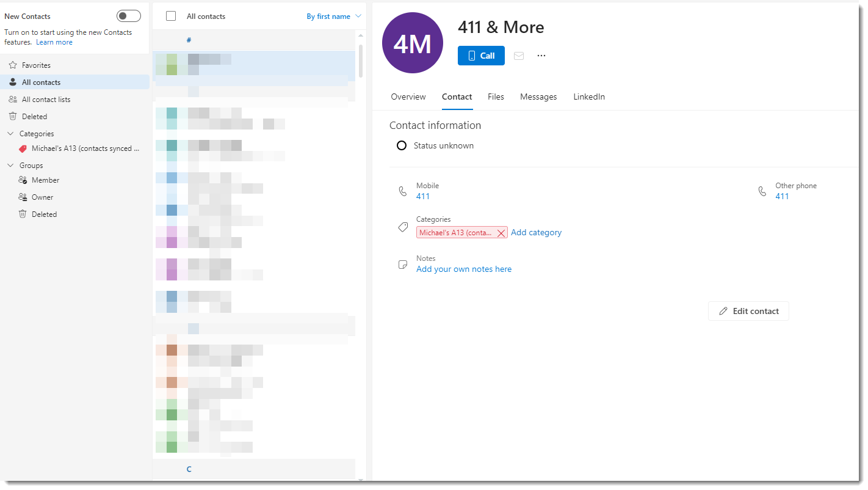
Task: Open the By first name sort dropdown
Action: point(333,16)
